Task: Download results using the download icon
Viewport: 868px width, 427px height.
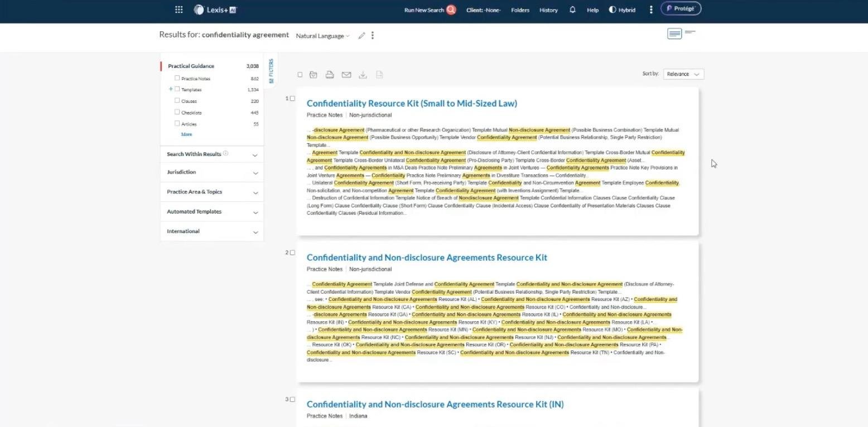Action: tap(363, 75)
